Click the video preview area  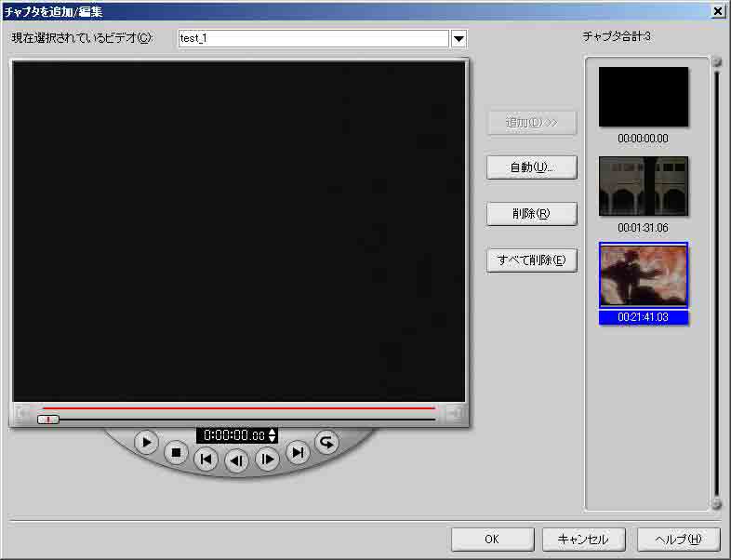pos(239,231)
